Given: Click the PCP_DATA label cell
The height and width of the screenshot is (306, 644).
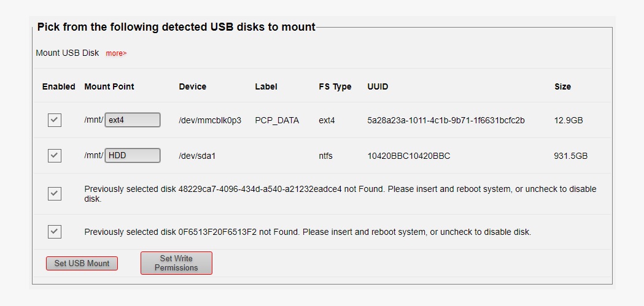Looking at the screenshot, I should tap(277, 121).
